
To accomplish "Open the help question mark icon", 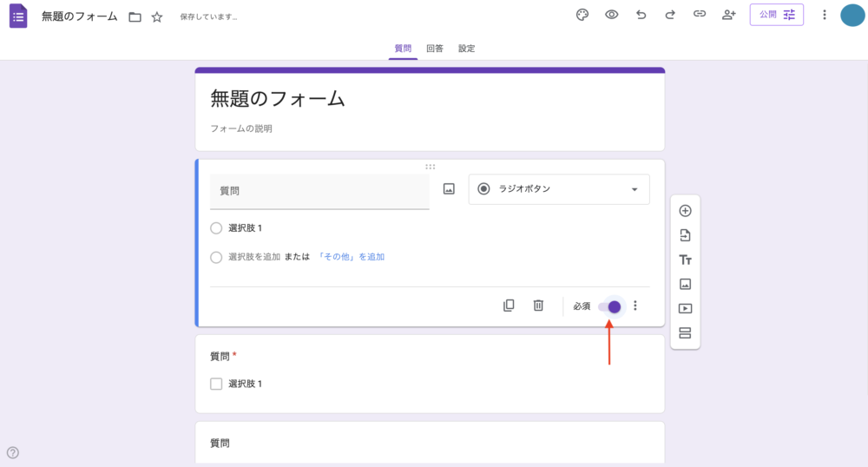I will point(13,452).
